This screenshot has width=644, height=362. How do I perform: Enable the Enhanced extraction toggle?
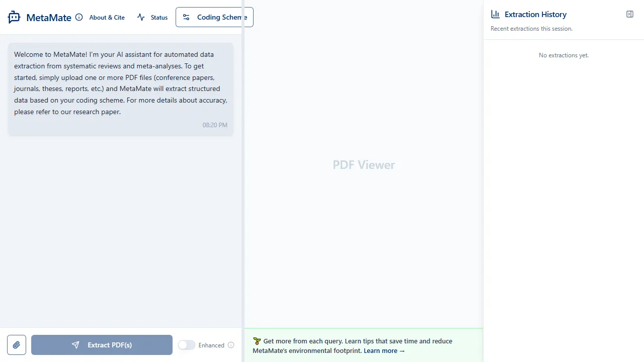click(x=187, y=345)
